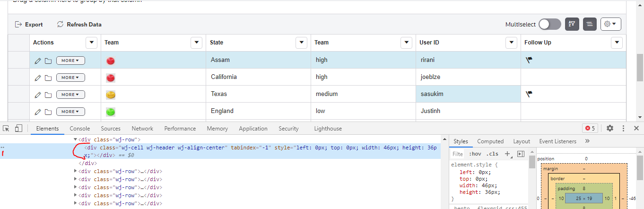
Task: Open the gear settings dropdown in grid toolbar
Action: coord(610,24)
